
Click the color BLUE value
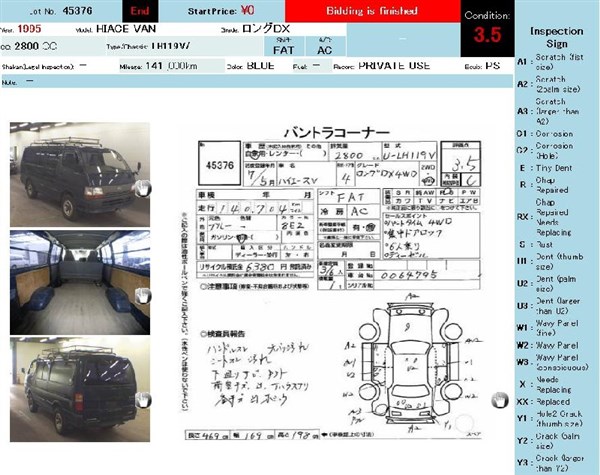pyautogui.click(x=260, y=66)
